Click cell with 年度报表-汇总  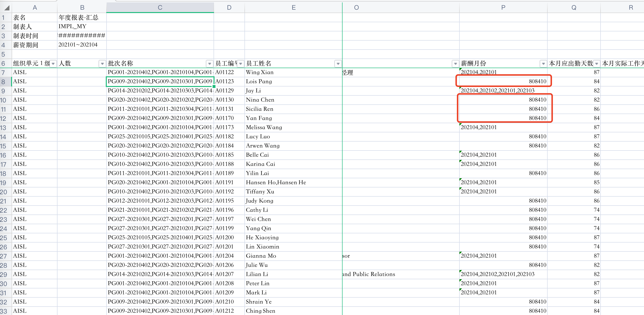79,17
